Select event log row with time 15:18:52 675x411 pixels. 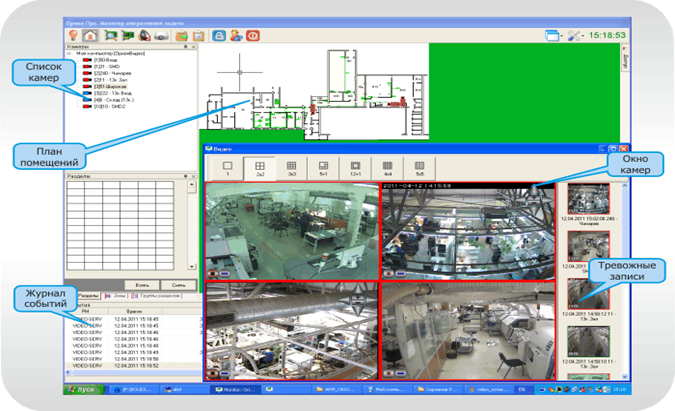point(134,365)
